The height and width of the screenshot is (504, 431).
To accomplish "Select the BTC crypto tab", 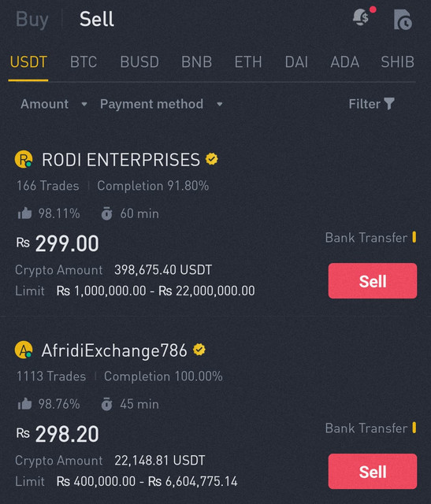I will pyautogui.click(x=84, y=61).
